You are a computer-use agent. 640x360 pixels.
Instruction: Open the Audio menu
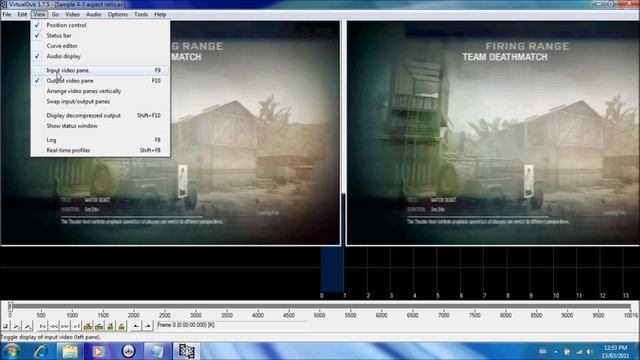pyautogui.click(x=93, y=14)
